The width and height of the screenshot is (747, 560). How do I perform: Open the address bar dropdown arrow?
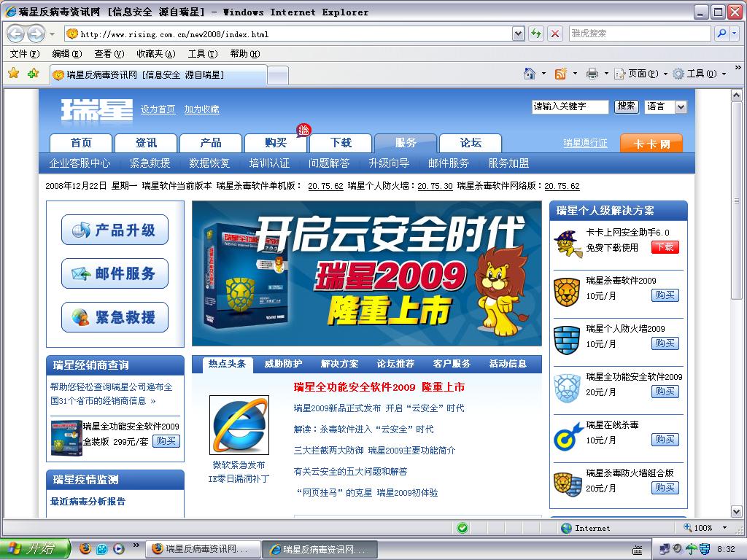click(519, 34)
